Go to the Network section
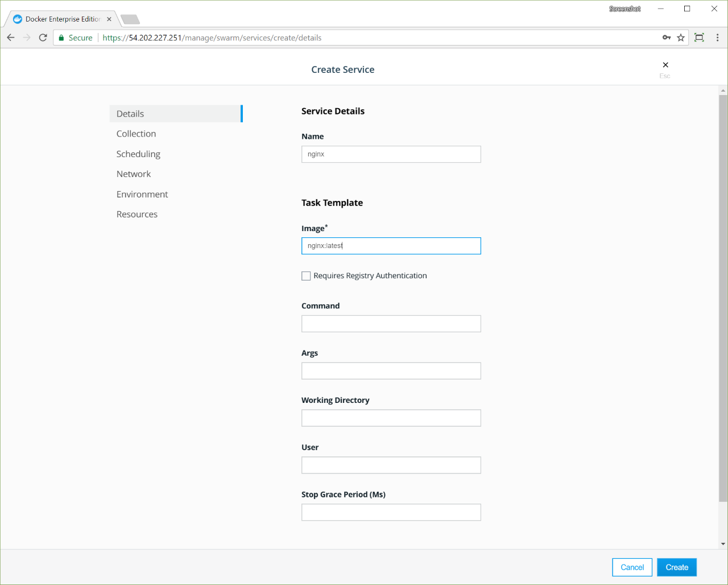This screenshot has width=728, height=585. [x=134, y=174]
